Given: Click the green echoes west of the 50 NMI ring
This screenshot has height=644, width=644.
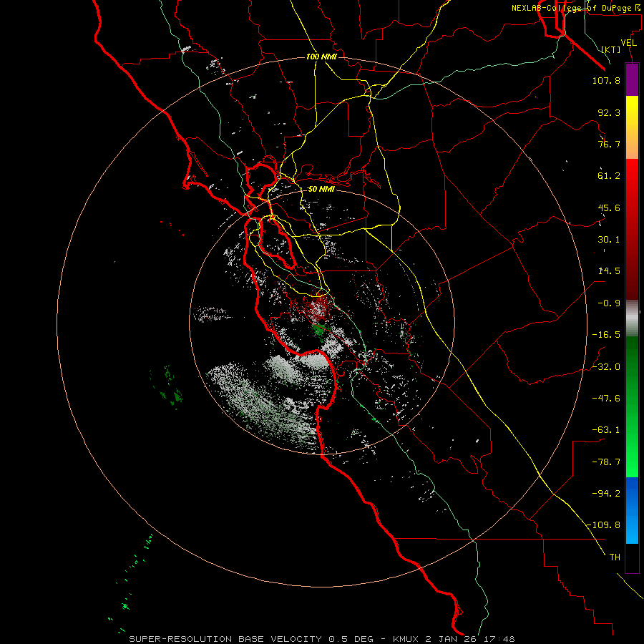Looking at the screenshot, I should [168, 386].
